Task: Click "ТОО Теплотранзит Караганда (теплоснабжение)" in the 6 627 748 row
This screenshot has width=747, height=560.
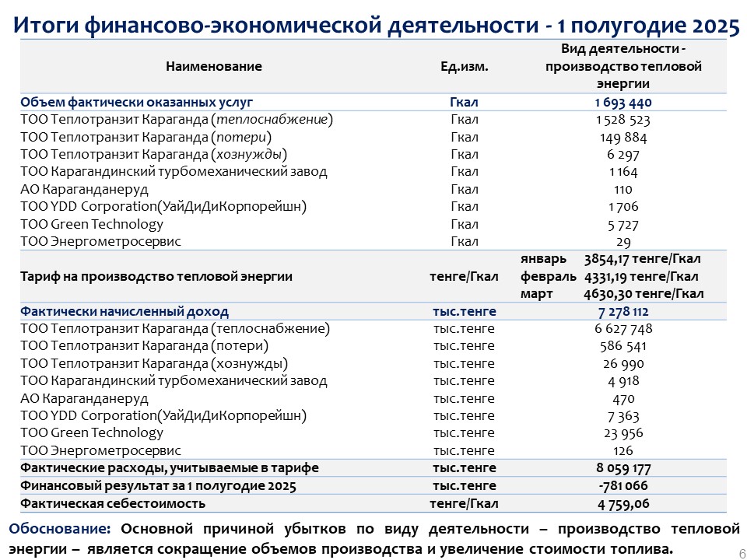Action: [x=175, y=329]
